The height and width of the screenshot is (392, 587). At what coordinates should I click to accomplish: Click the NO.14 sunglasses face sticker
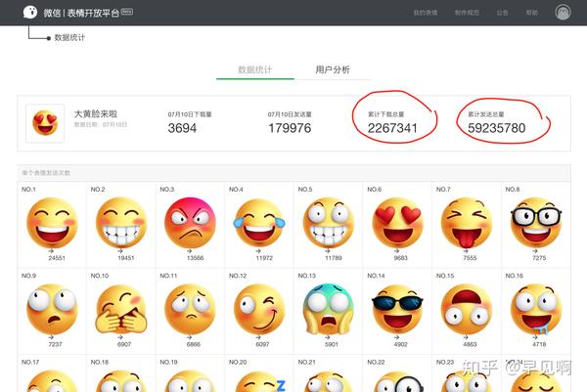[x=397, y=309]
